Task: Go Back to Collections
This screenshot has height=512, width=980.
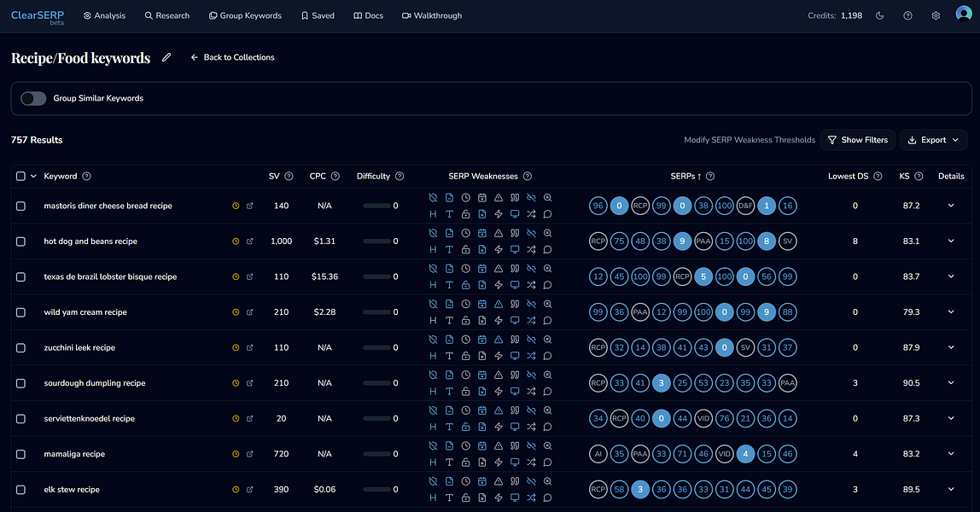Action: [x=232, y=57]
